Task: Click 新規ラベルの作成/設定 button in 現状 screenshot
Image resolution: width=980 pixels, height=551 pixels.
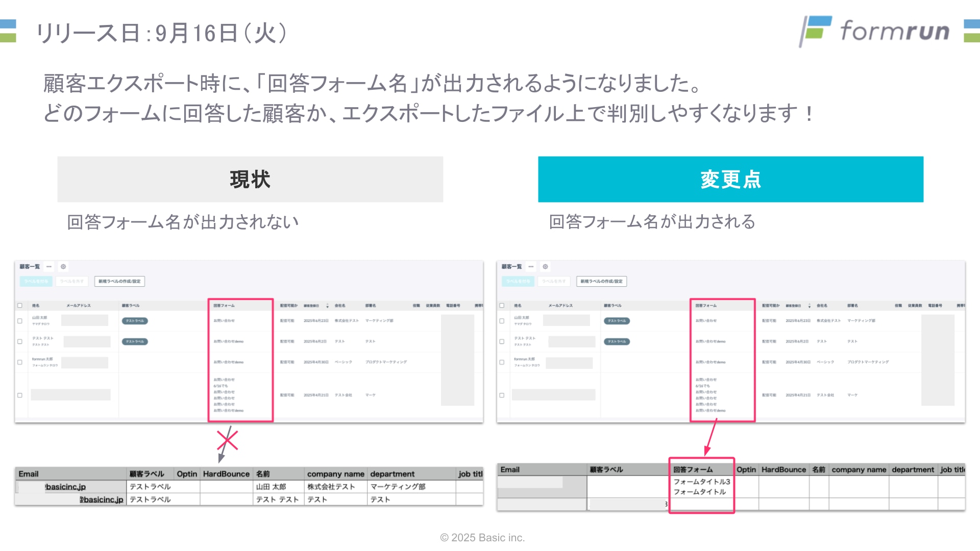Action: pos(119,281)
